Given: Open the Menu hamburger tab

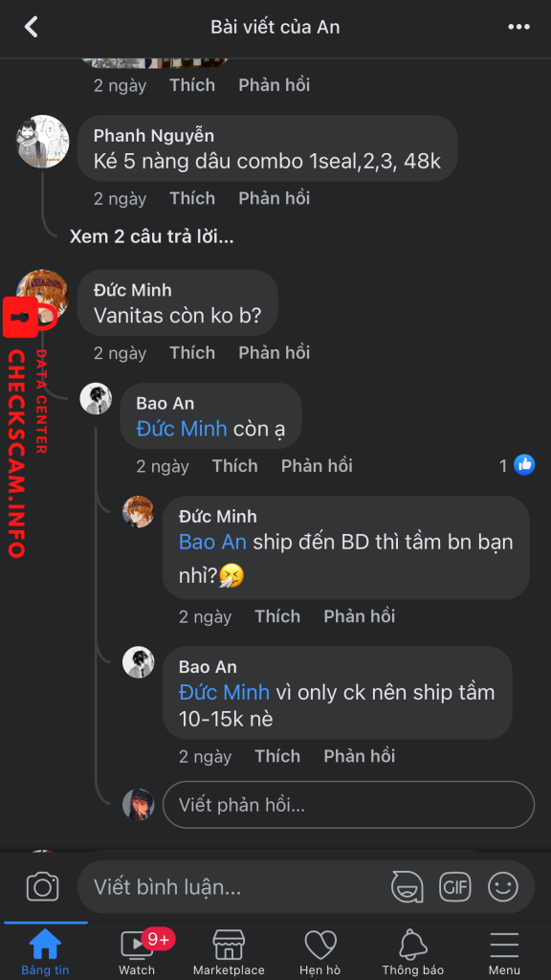Looking at the screenshot, I should click(x=504, y=952).
